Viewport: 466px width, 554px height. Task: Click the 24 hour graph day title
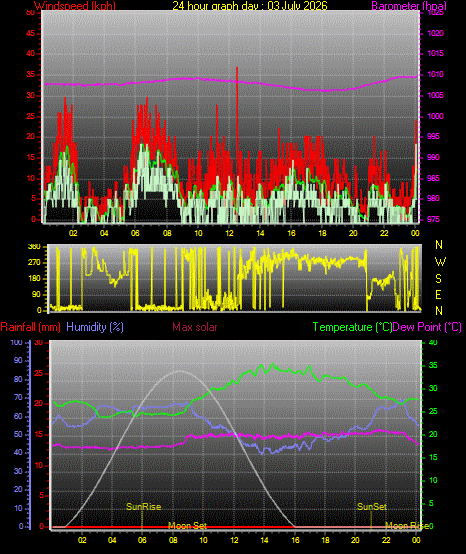coord(250,5)
